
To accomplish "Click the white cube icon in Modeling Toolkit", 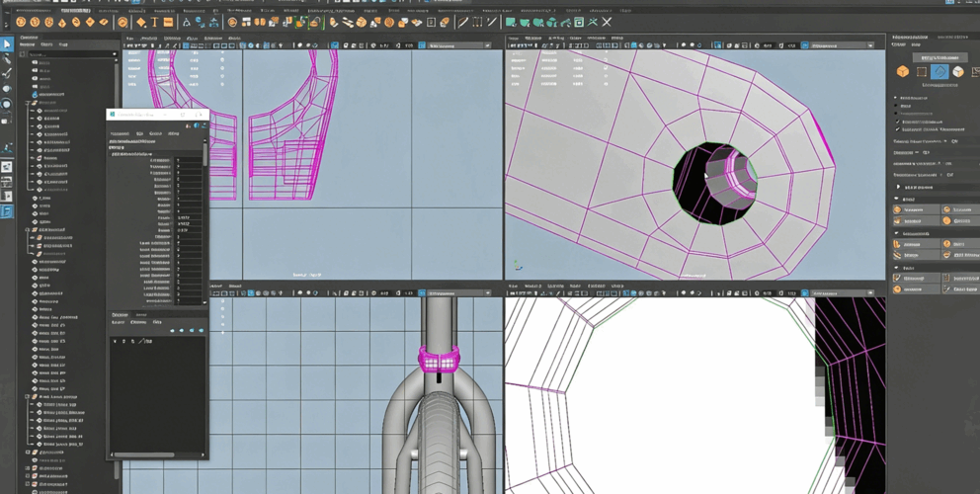I will [x=958, y=72].
